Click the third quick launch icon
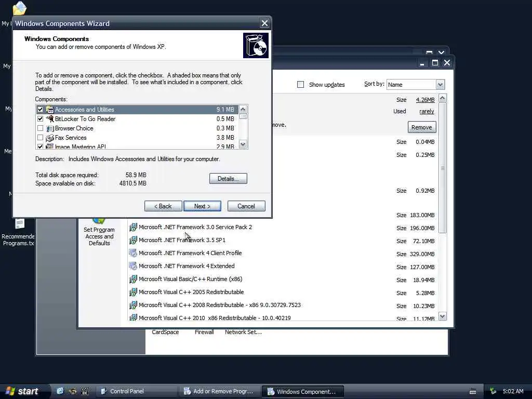This screenshot has height=399, width=532. point(85,391)
